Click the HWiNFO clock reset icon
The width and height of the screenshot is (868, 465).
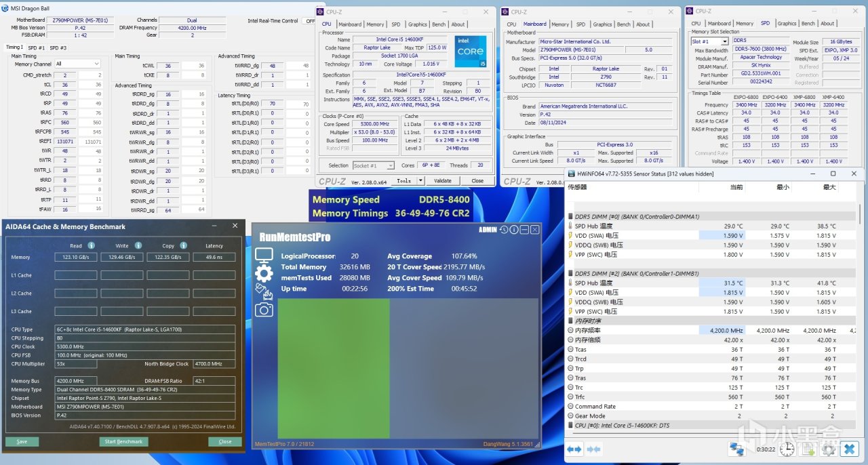click(x=787, y=449)
